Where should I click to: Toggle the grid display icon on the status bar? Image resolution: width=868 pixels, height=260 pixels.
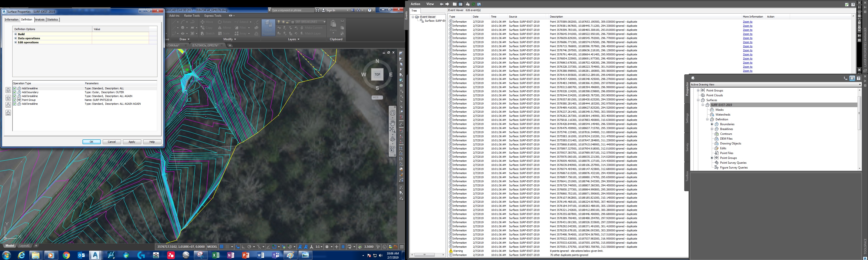[222, 246]
